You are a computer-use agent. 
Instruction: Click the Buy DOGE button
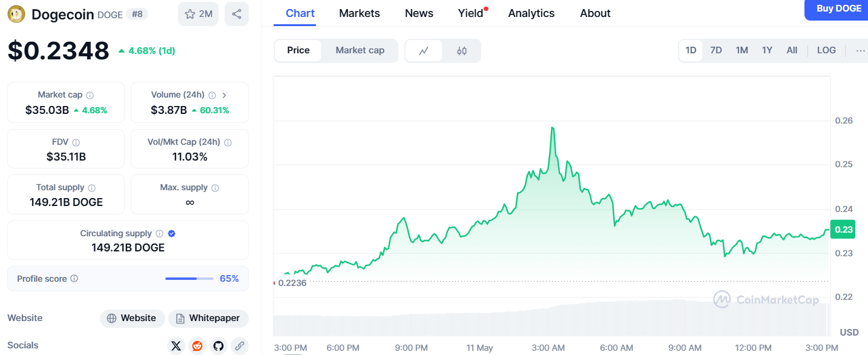pyautogui.click(x=838, y=9)
